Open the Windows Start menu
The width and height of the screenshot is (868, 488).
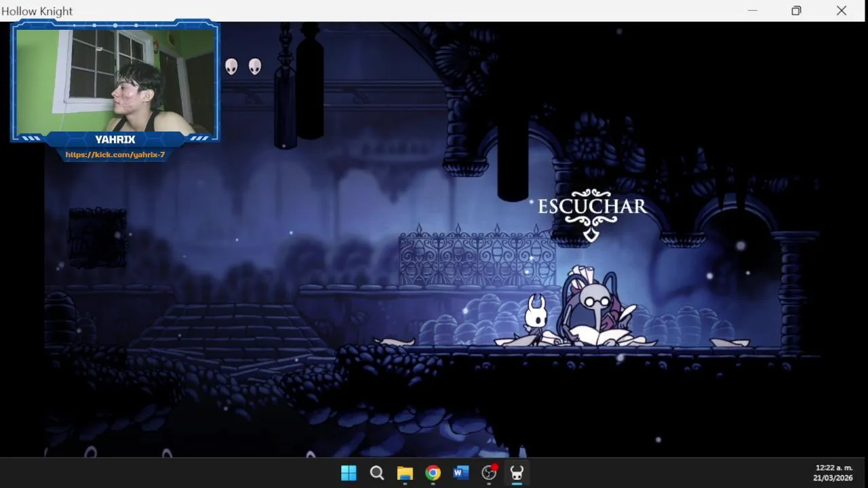[349, 473]
